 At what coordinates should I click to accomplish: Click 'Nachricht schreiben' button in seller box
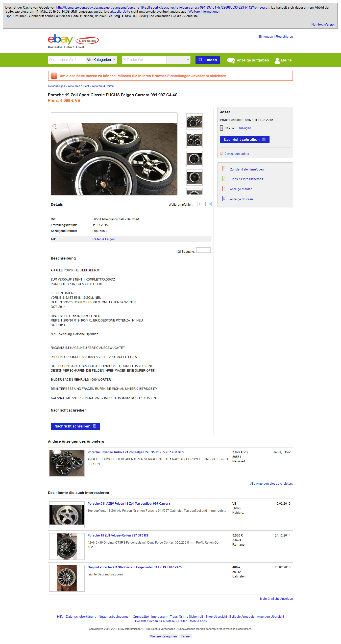click(x=245, y=140)
